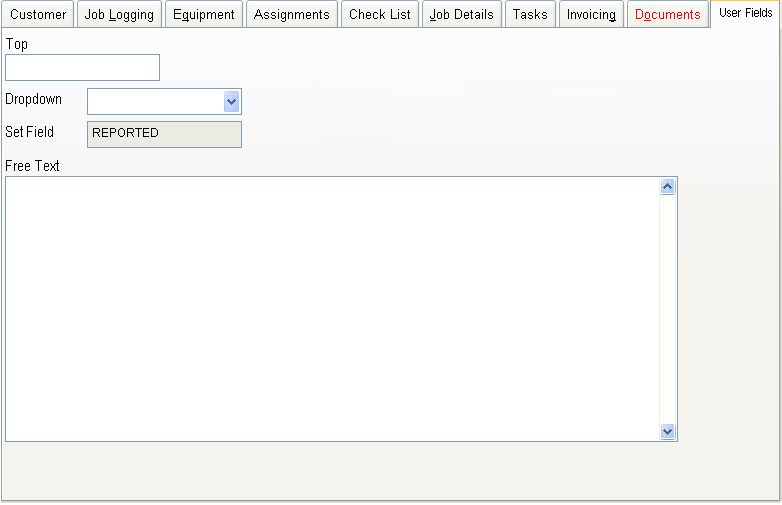Click the User Fields tab
This screenshot has width=782, height=505.
click(745, 13)
